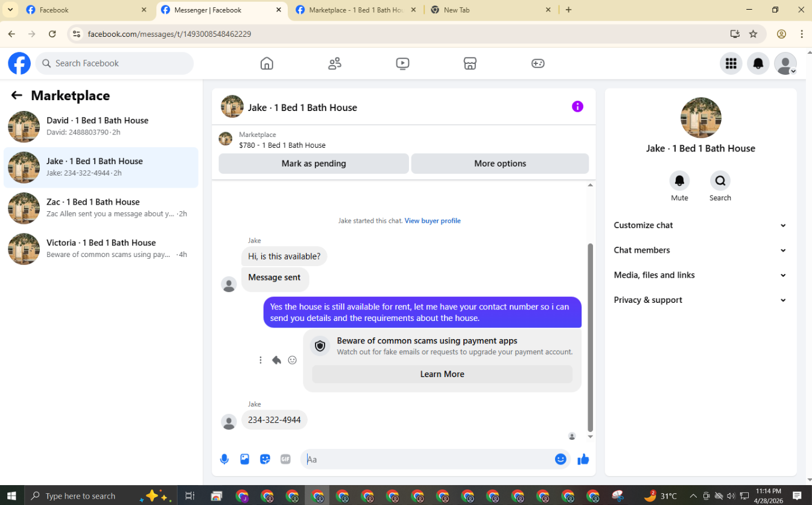Click the message Hi, is this available?
The image size is (812, 505).
284,256
